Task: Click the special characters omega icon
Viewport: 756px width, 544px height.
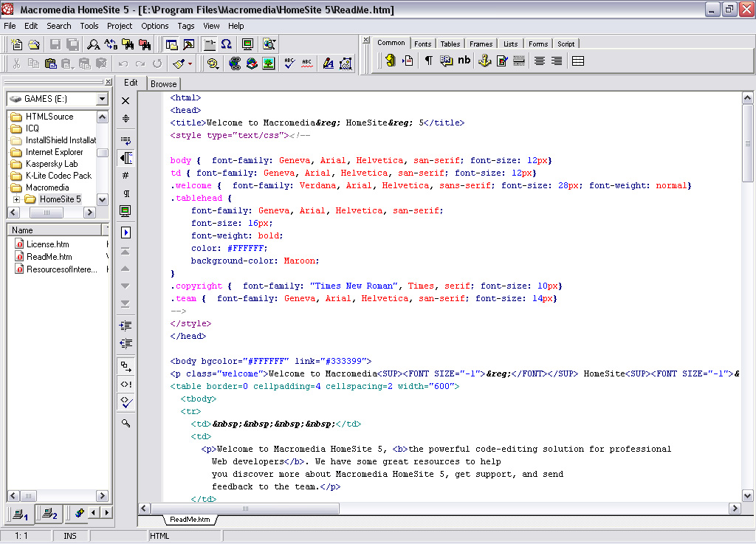Action: 227,45
